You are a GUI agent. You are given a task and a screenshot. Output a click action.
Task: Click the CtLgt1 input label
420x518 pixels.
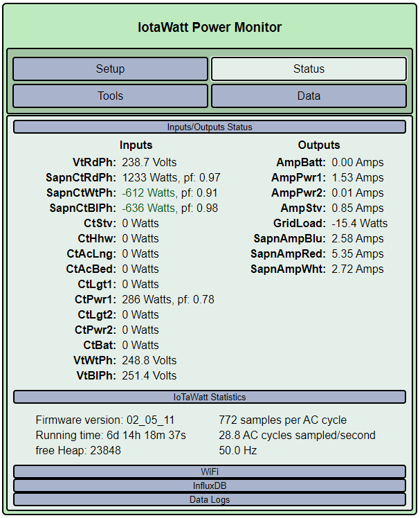click(x=97, y=284)
